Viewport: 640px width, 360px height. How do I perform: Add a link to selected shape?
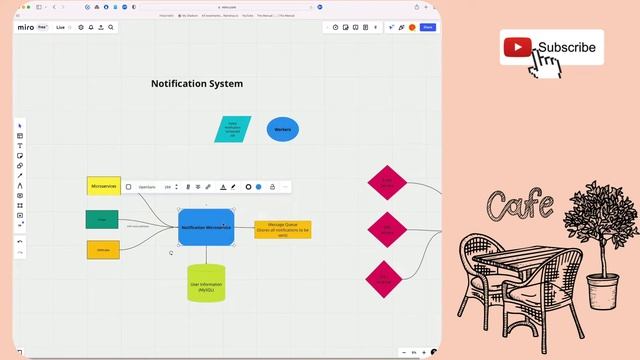208,187
